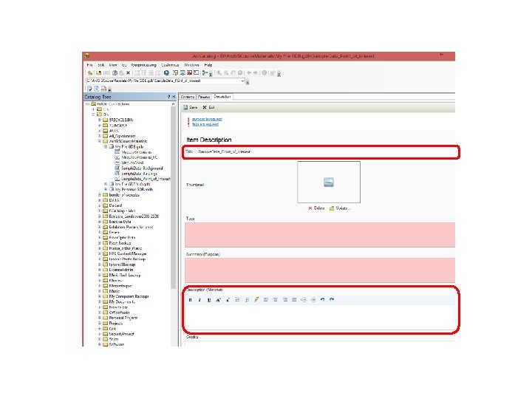Open the Edit menu
Screen dimensions: 532x399
pos(101,65)
